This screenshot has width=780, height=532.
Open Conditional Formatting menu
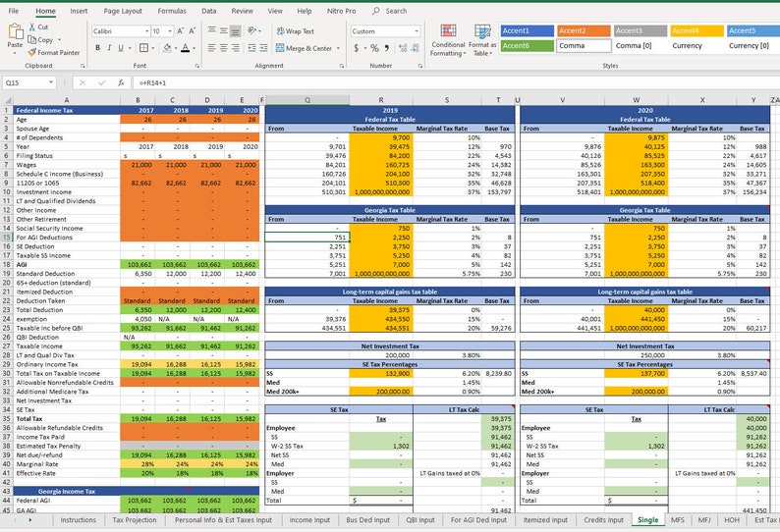[x=448, y=40]
